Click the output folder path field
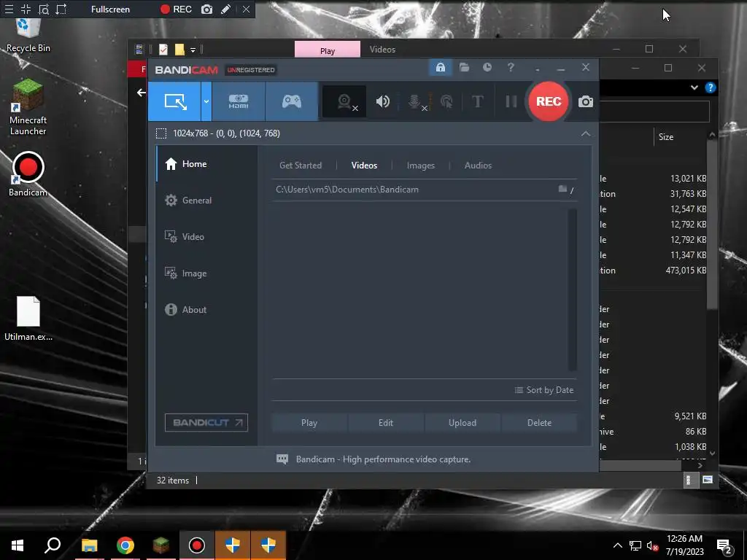747x560 pixels. click(414, 190)
